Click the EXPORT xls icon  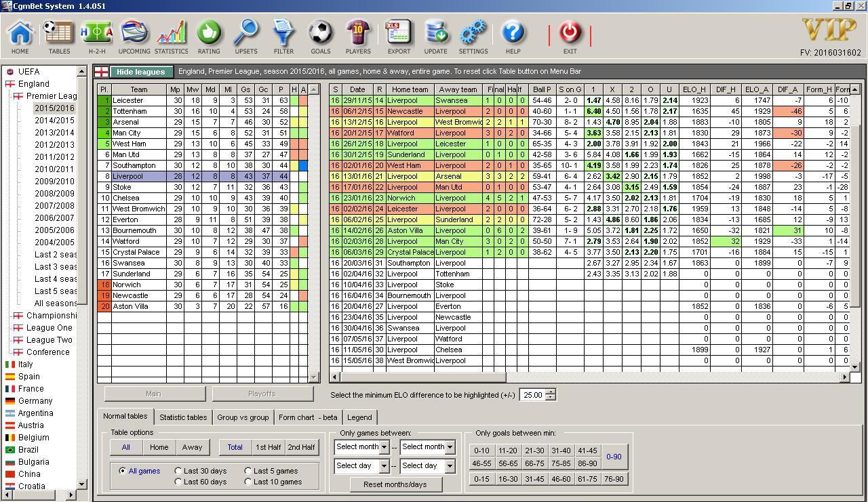(x=399, y=37)
